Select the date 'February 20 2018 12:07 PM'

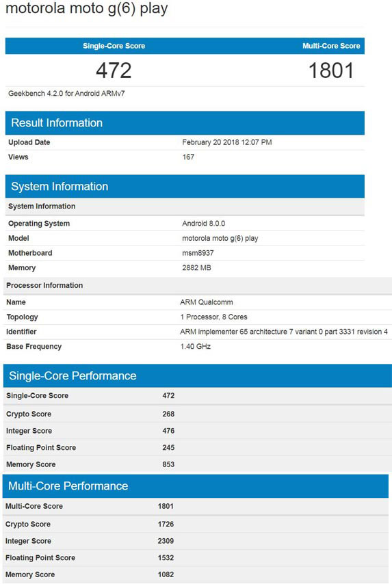coord(227,142)
